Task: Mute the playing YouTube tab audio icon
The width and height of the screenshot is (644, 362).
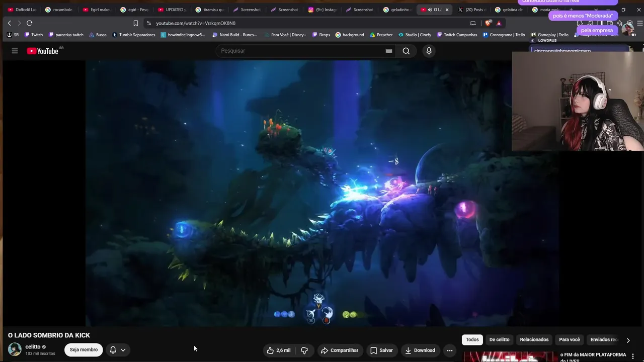Action: pyautogui.click(x=430, y=10)
